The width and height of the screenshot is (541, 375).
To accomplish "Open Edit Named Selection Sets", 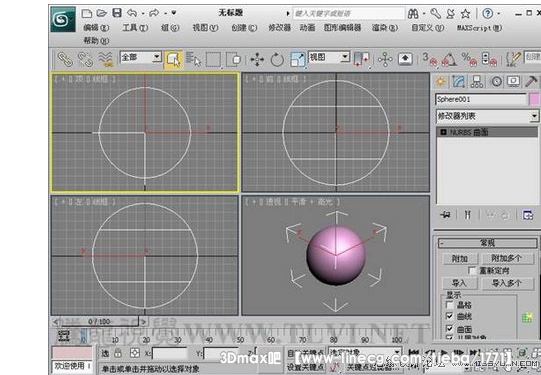I will [513, 59].
